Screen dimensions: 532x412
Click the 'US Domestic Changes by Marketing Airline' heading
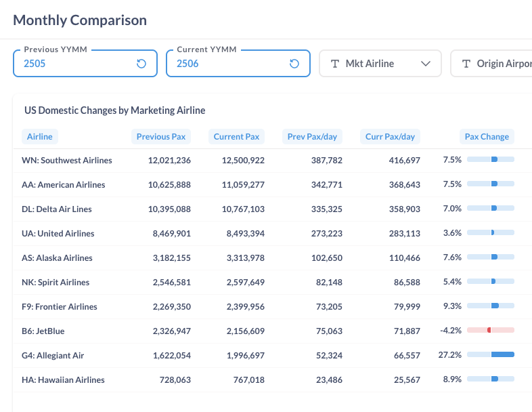pos(114,110)
